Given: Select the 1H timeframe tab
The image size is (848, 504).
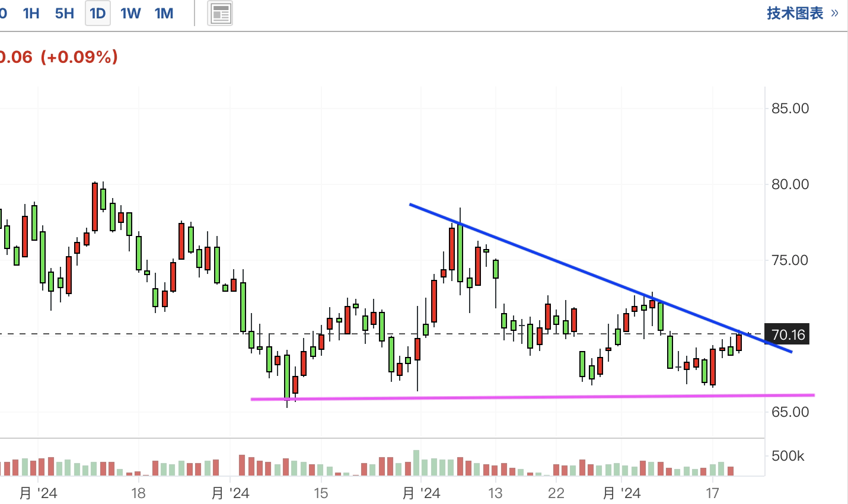Looking at the screenshot, I should (x=31, y=13).
